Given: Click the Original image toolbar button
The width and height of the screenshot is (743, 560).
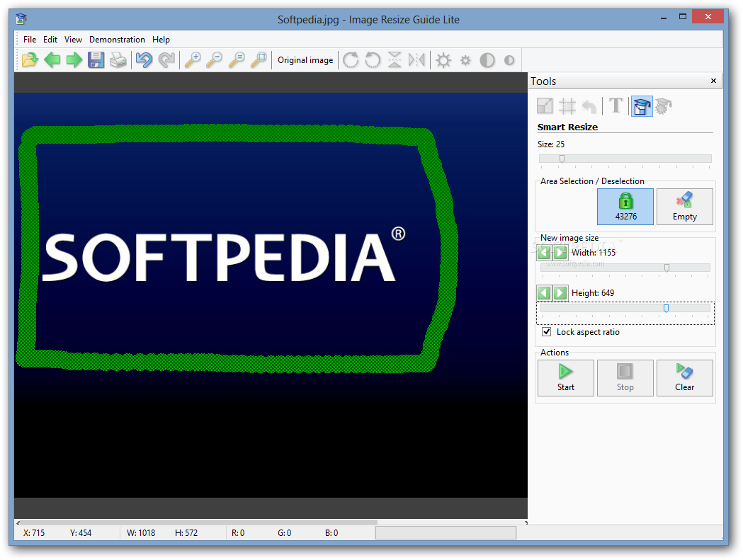Looking at the screenshot, I should (305, 60).
